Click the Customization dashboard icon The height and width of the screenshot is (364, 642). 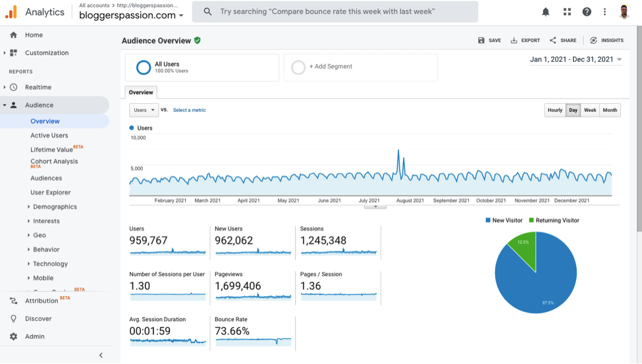[x=14, y=53]
